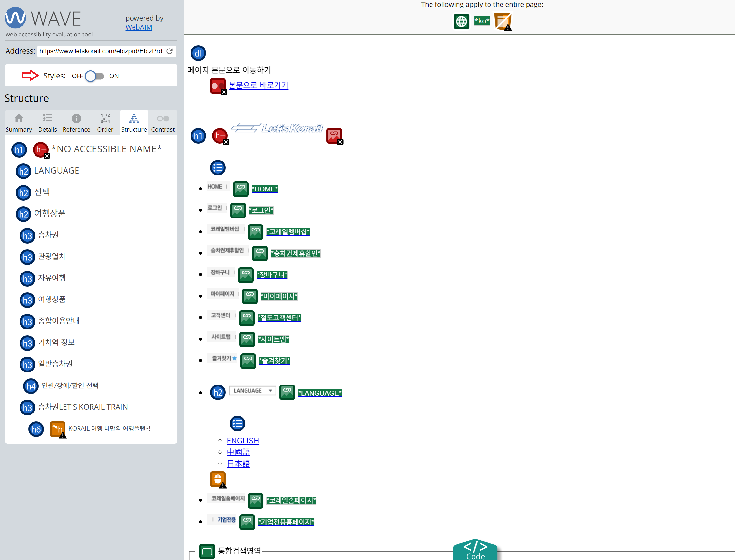Click the unordered list icon above HOME
The width and height of the screenshot is (735, 560).
(x=218, y=168)
